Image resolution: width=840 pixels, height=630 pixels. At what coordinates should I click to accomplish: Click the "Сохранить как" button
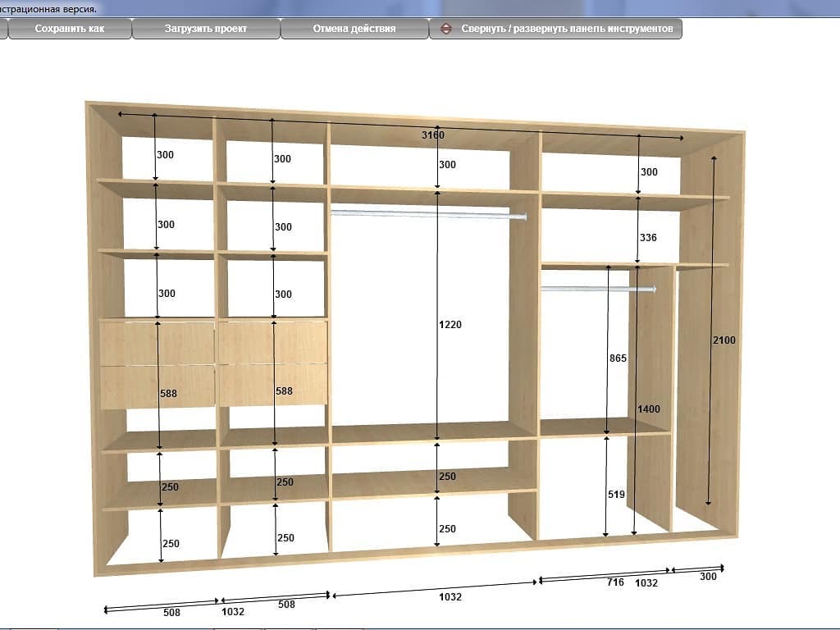[x=69, y=28]
